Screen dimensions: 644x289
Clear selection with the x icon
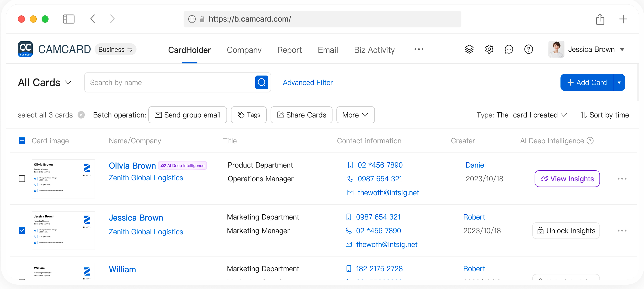[x=81, y=115]
